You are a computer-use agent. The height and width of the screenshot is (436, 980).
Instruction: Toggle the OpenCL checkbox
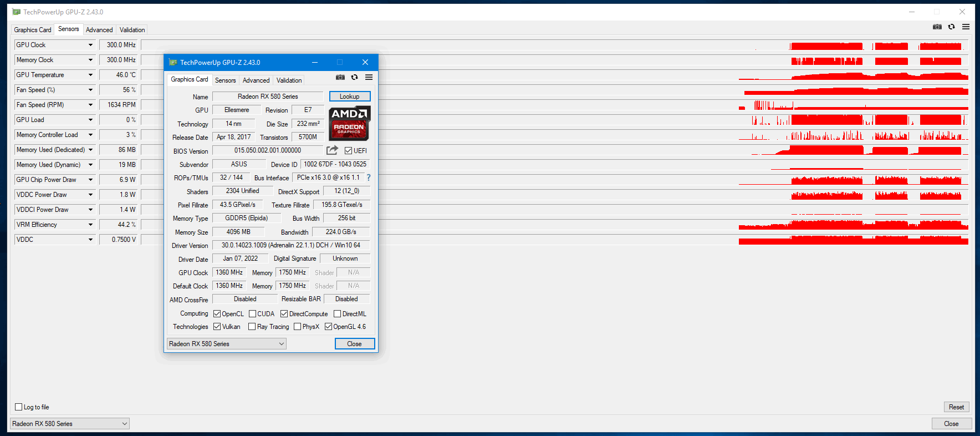pos(217,314)
